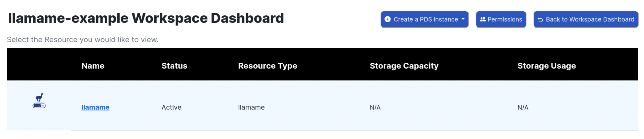Click the llamame-example Workspace Dashboard heading
The width and height of the screenshot is (644, 139).
tap(146, 18)
